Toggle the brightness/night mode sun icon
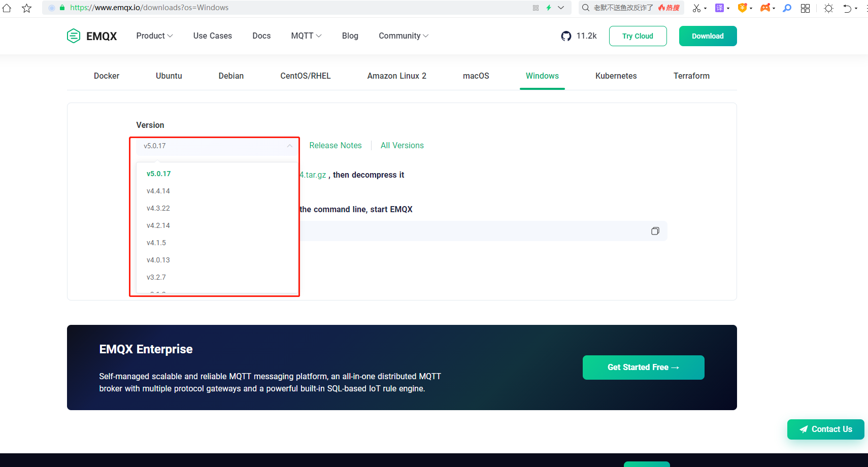 (828, 8)
